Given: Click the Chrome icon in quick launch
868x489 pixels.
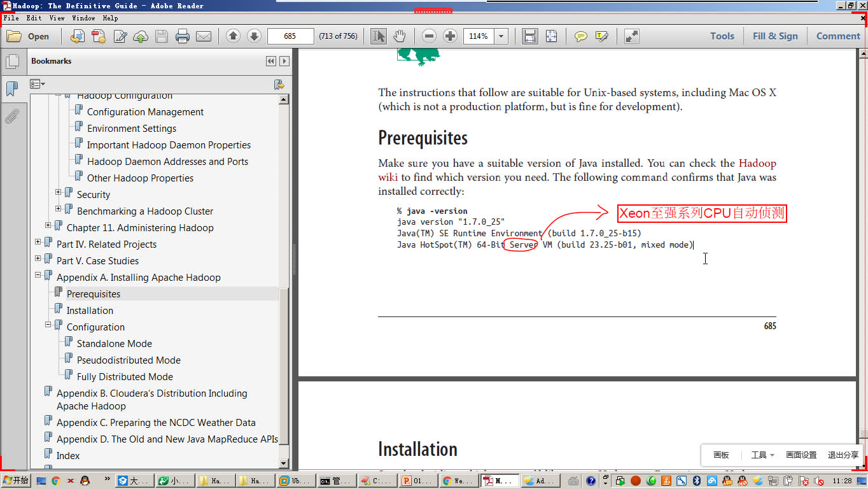Looking at the screenshot, I should 56,481.
